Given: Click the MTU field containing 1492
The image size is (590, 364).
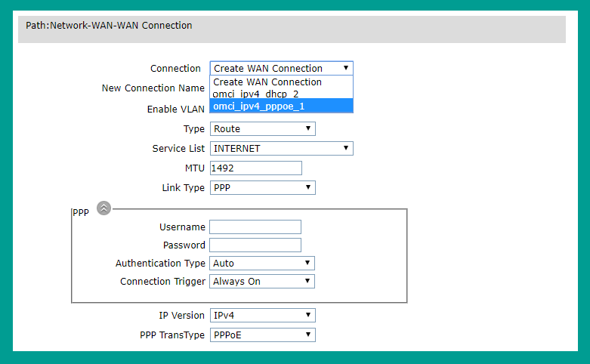Looking at the screenshot, I should point(256,168).
